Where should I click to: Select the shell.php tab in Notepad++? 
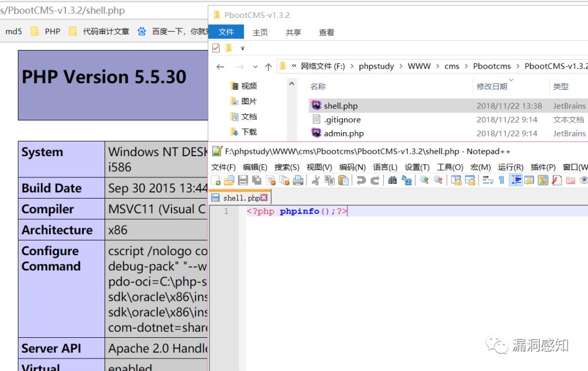(240, 198)
